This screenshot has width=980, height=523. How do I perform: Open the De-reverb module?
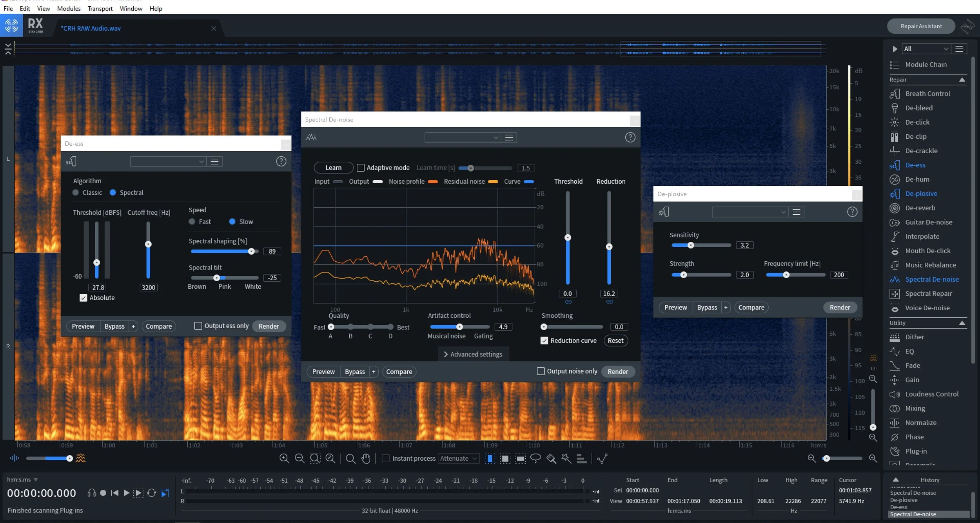[920, 208]
